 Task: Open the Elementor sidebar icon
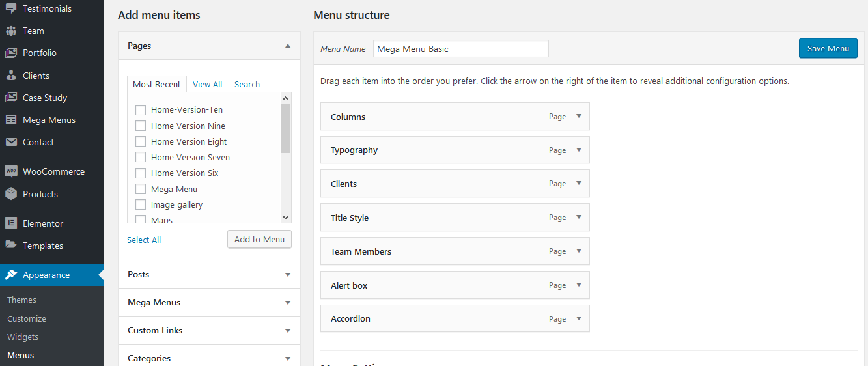tap(11, 223)
